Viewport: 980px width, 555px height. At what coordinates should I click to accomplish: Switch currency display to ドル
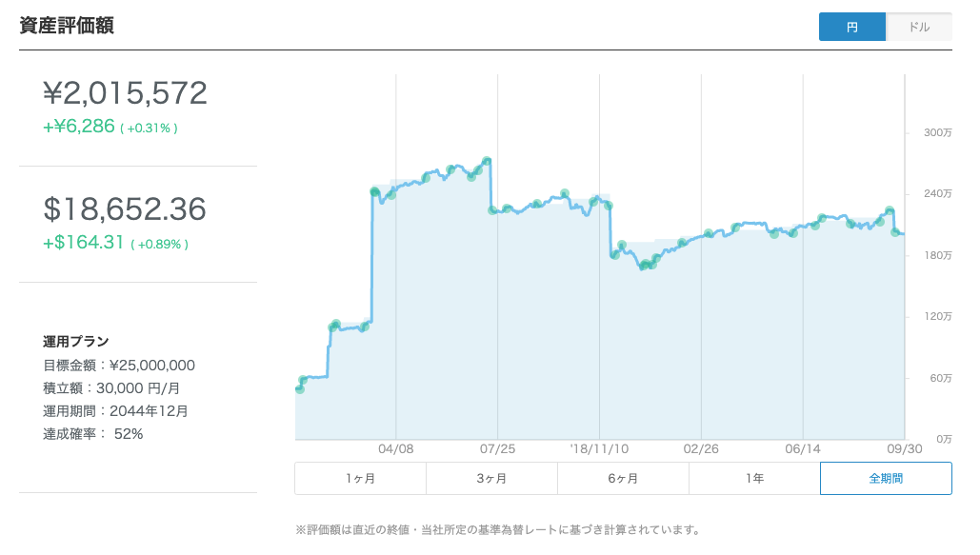(919, 27)
